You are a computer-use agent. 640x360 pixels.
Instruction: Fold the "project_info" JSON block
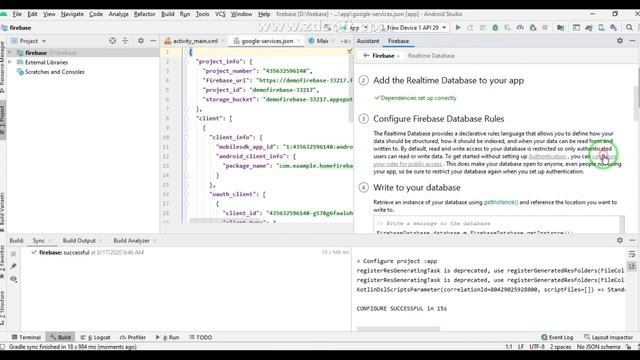point(186,62)
